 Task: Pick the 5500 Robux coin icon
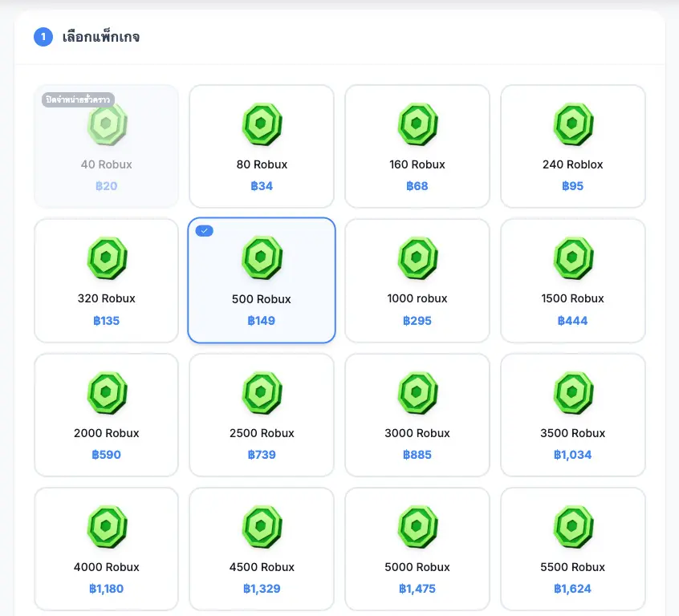click(x=573, y=527)
